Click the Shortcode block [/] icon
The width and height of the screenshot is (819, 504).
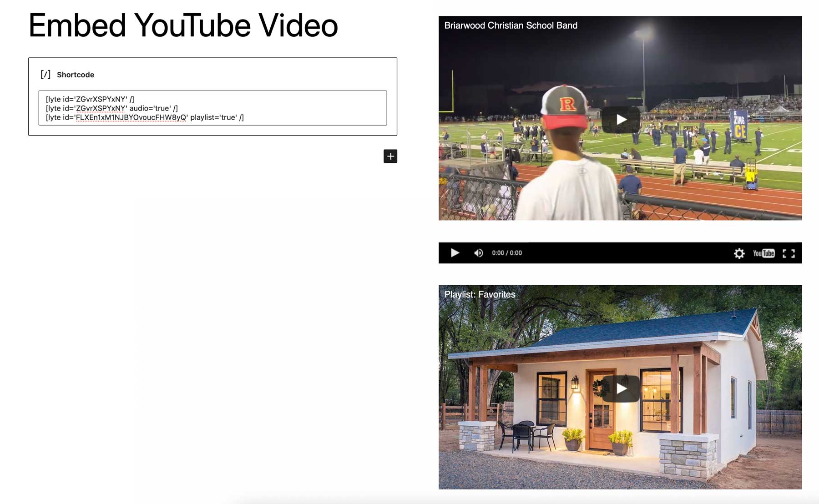click(46, 74)
